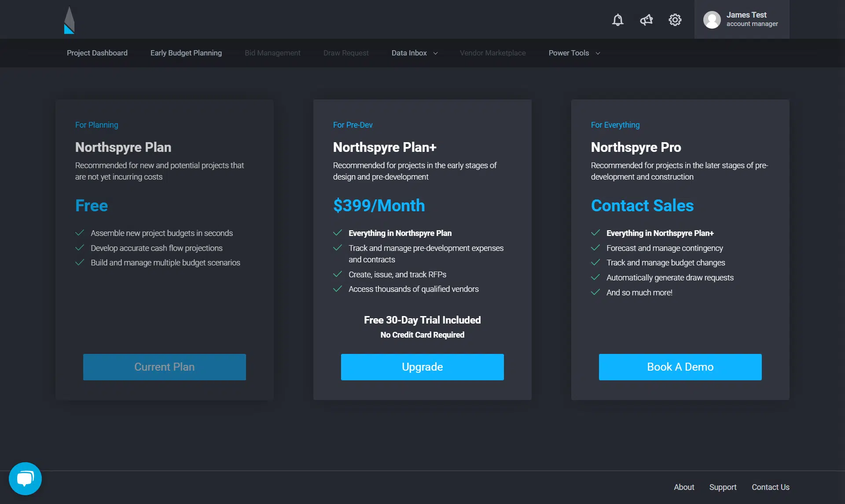Click the Free price heading

tap(92, 206)
